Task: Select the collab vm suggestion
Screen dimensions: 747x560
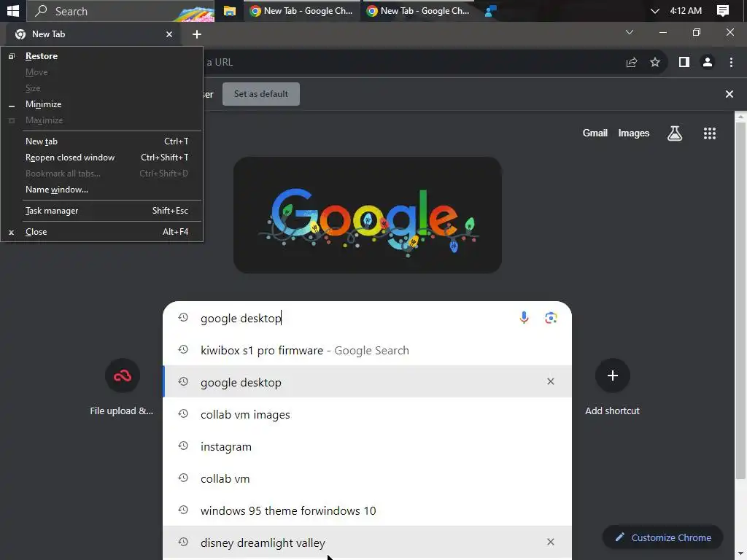Action: pyautogui.click(x=367, y=478)
